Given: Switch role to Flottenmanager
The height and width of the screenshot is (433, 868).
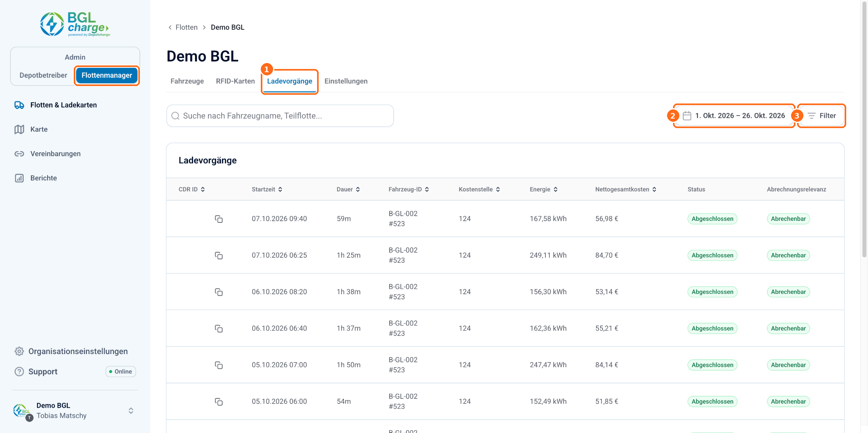Looking at the screenshot, I should (x=107, y=75).
